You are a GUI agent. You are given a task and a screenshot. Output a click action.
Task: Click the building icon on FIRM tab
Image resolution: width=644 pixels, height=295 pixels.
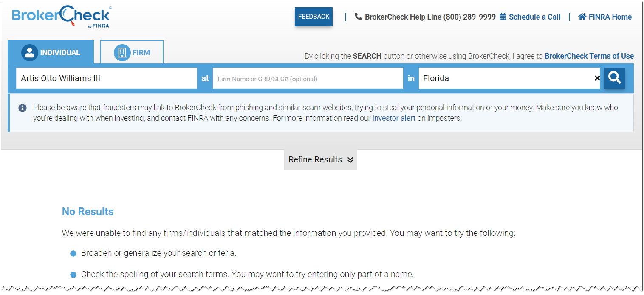[x=122, y=53]
